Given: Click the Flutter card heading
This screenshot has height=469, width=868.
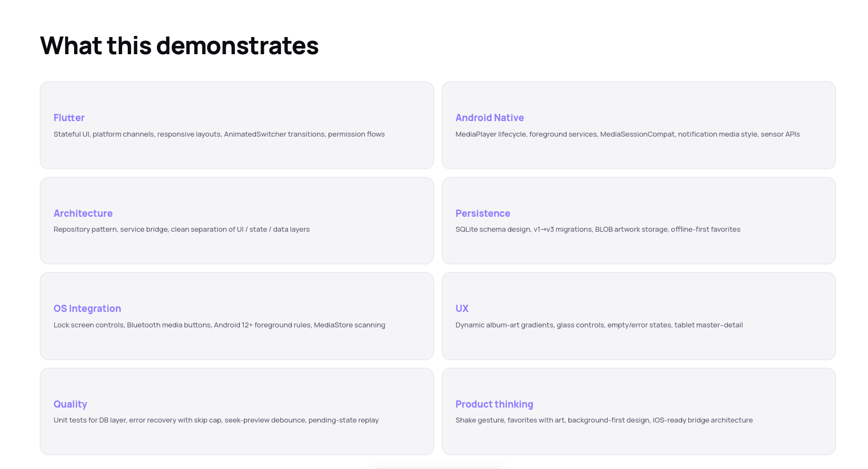Looking at the screenshot, I should pyautogui.click(x=69, y=118).
